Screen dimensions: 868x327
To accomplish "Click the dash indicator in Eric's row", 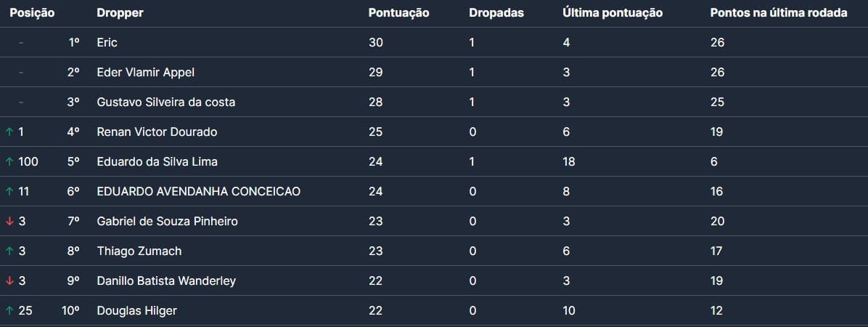I will pyautogui.click(x=21, y=43).
